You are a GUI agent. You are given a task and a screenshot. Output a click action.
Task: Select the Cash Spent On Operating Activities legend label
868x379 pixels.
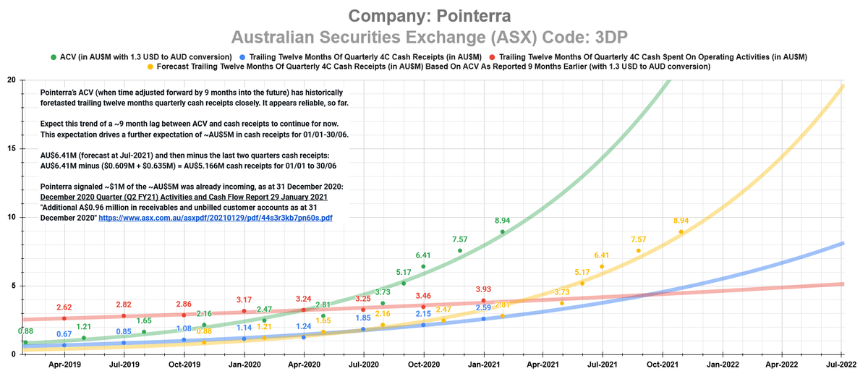(x=654, y=56)
